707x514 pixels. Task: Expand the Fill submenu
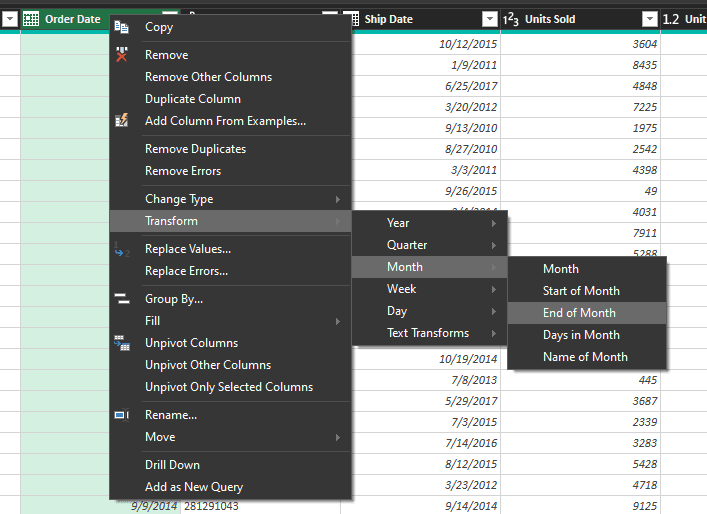pyautogui.click(x=337, y=321)
